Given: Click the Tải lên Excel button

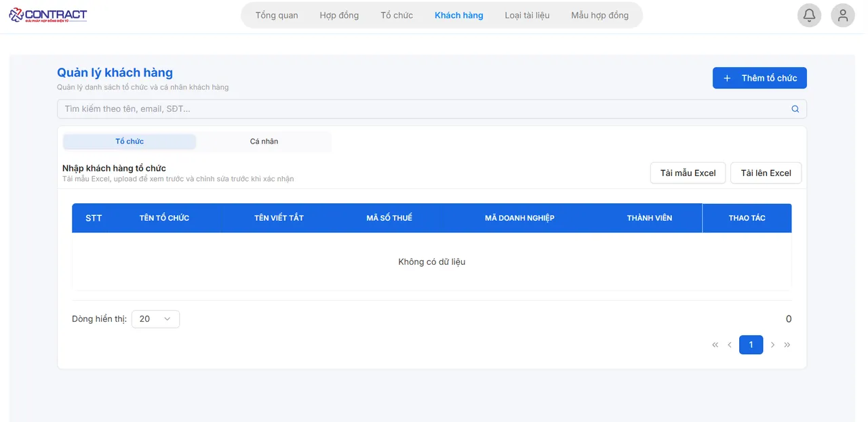Looking at the screenshot, I should coord(766,173).
